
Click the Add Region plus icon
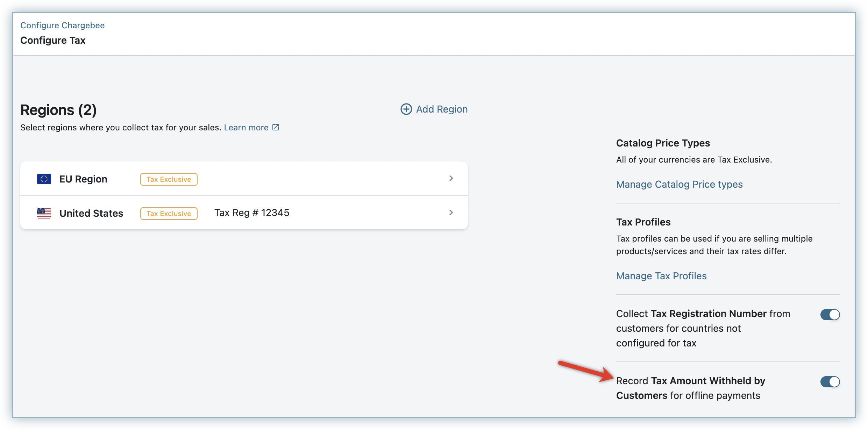pos(406,109)
